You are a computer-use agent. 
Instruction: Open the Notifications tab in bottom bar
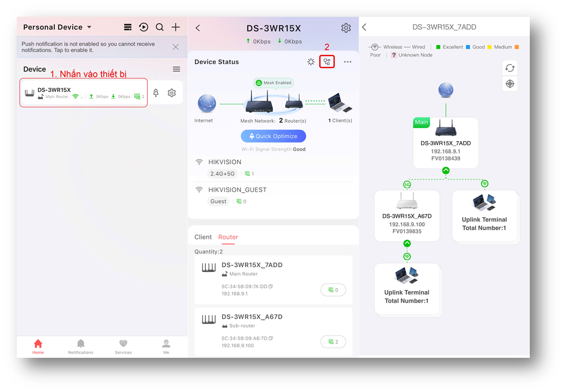click(80, 346)
